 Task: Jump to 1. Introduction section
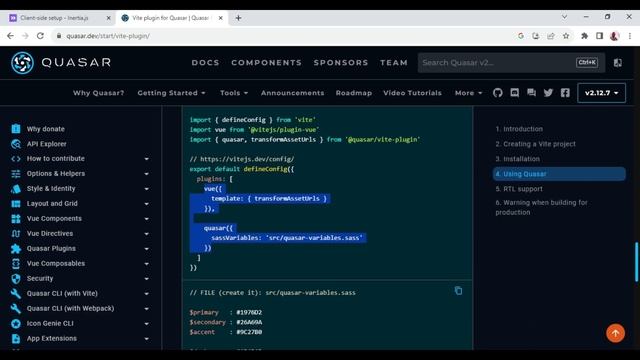point(519,129)
